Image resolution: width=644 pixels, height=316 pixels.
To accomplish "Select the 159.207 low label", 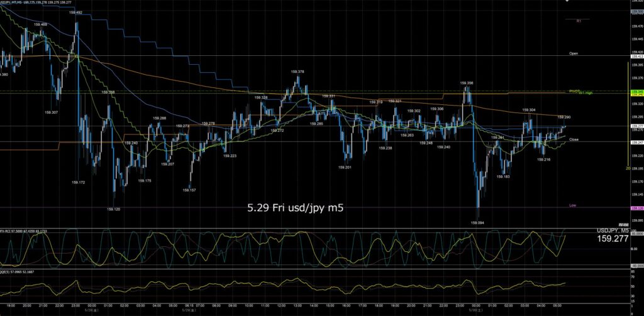I will click(x=167, y=164).
